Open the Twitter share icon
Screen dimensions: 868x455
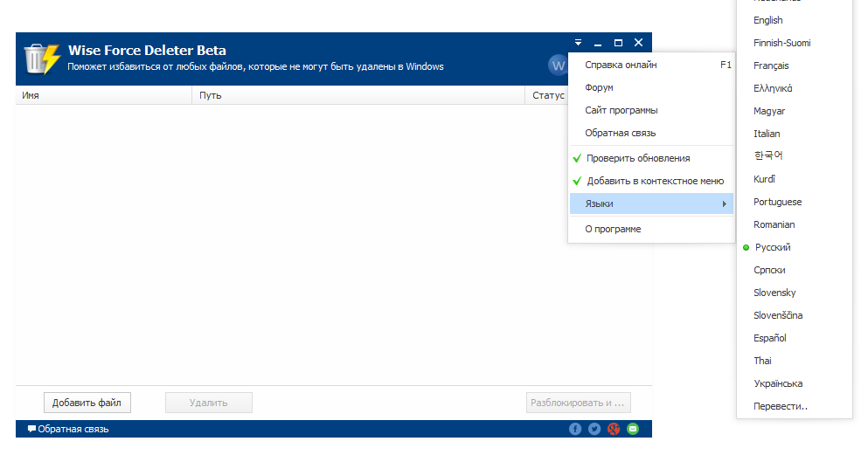[594, 429]
